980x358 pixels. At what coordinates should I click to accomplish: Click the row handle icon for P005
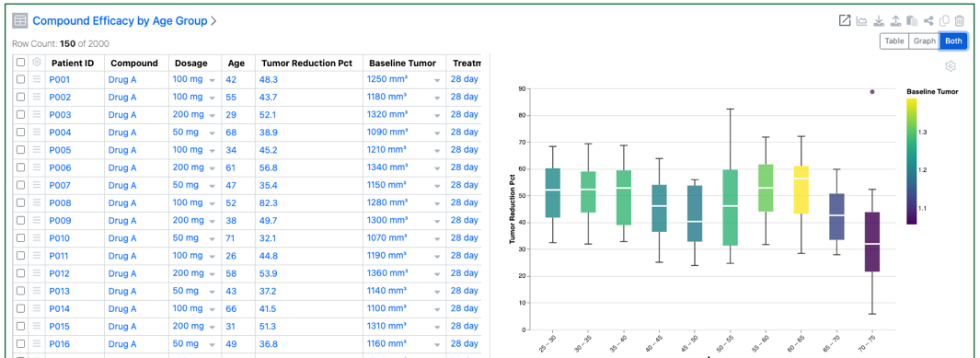click(37, 150)
